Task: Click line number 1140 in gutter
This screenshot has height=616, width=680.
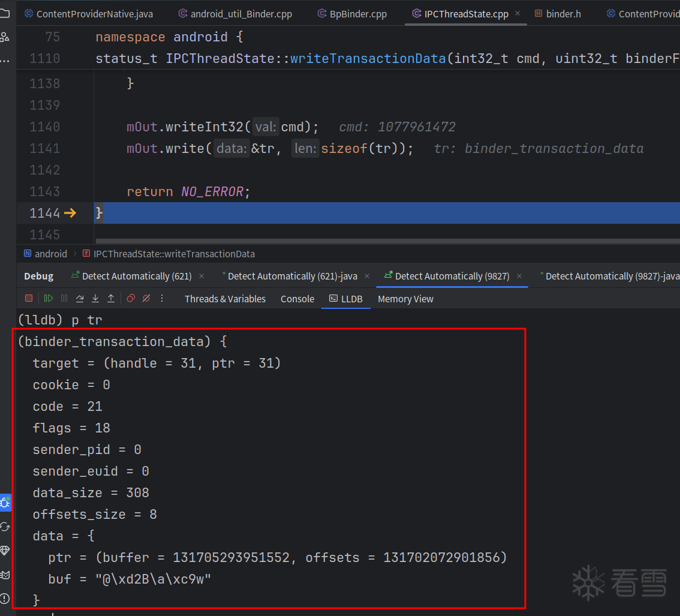Action: [44, 127]
